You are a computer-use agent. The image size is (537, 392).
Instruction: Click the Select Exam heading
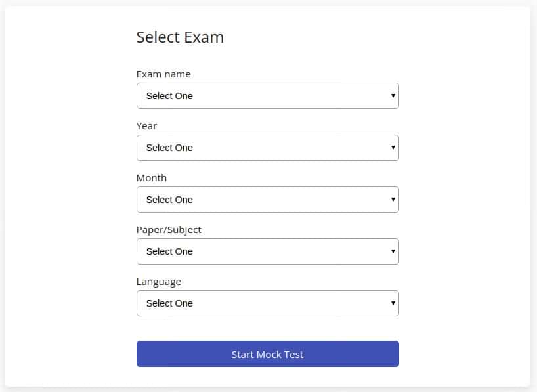(180, 37)
